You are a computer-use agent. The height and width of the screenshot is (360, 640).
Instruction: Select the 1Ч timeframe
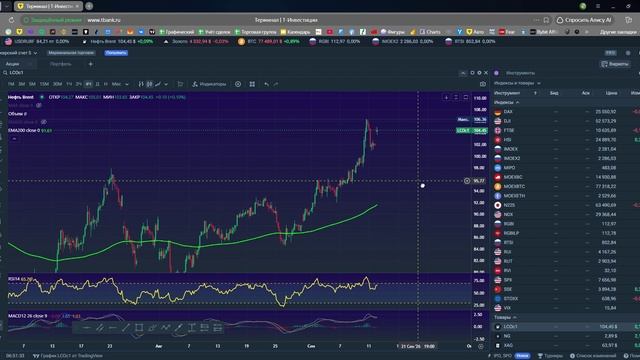click(69, 84)
